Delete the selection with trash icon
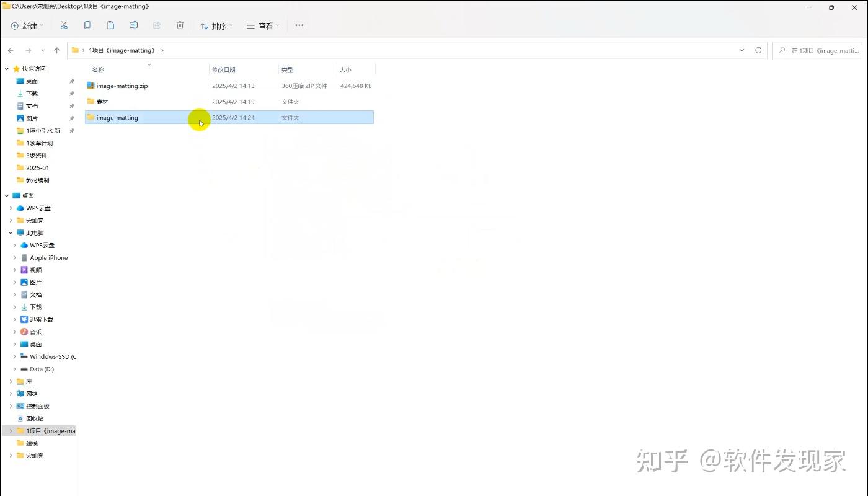 (x=180, y=25)
